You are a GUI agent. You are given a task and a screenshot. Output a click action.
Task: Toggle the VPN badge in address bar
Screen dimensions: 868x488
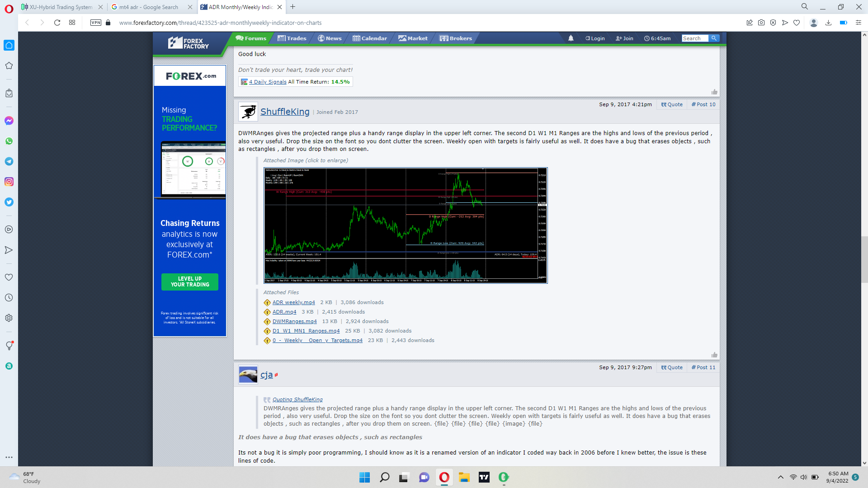[x=95, y=23]
